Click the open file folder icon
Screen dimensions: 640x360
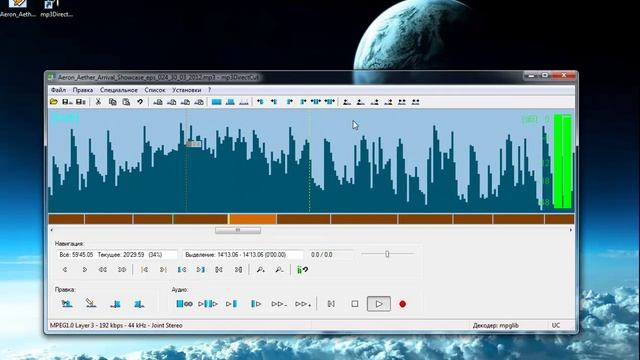[53, 102]
